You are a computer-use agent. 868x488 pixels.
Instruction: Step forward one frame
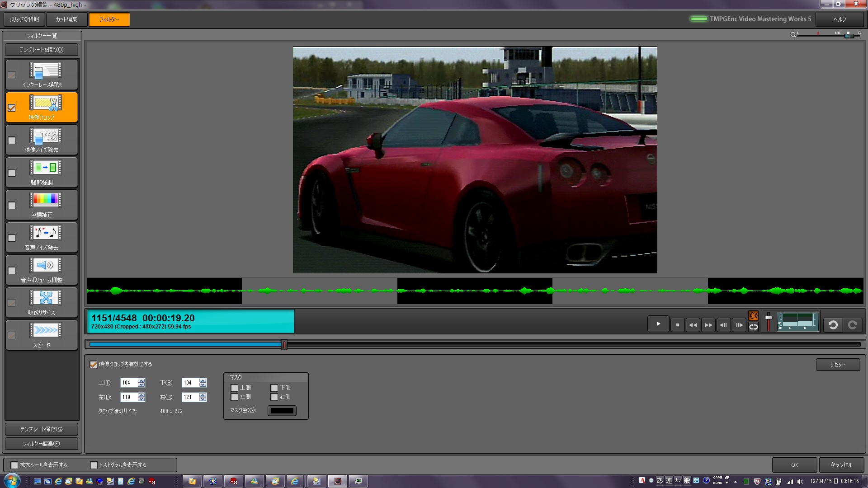click(739, 325)
